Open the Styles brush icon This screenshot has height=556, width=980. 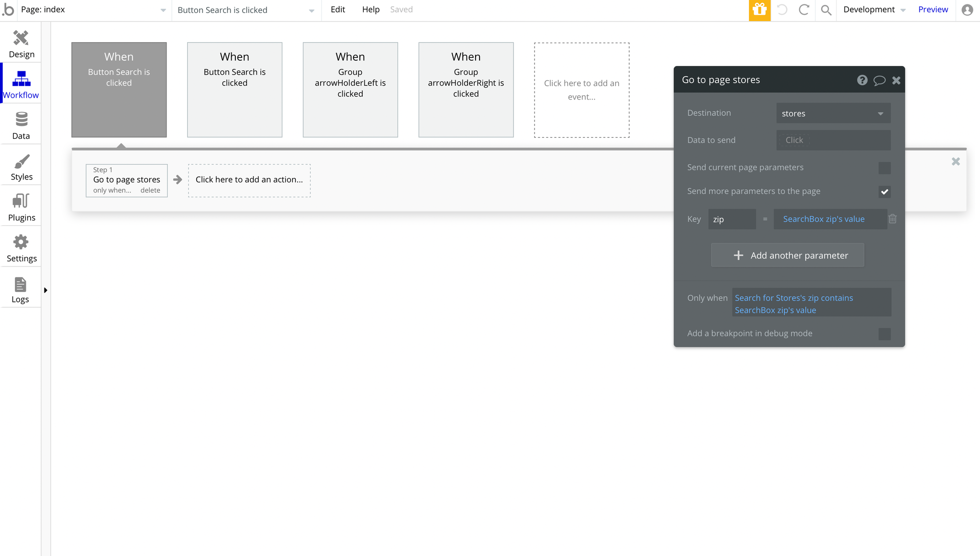[x=21, y=161]
